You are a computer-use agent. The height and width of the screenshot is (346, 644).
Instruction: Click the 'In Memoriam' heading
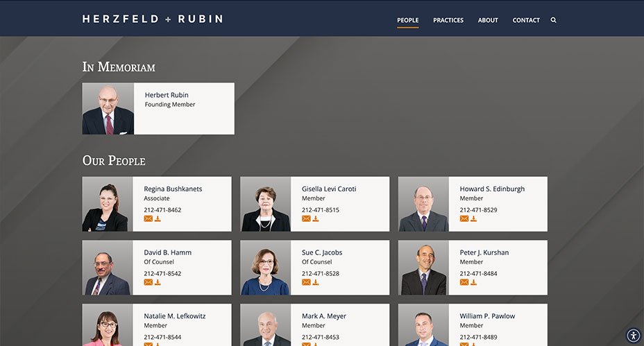tap(119, 67)
